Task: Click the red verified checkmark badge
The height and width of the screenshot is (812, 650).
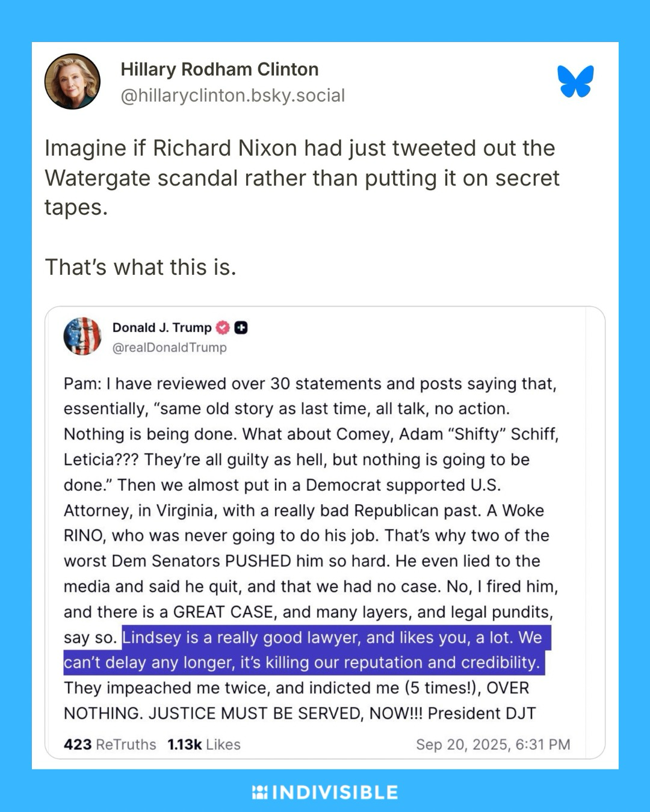Action: coord(223,328)
